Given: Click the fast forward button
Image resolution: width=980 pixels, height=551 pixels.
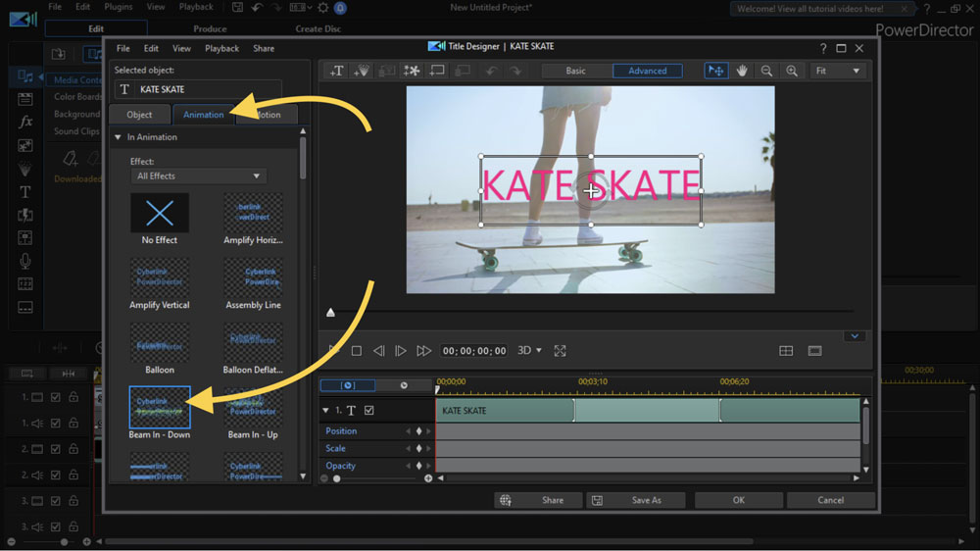Looking at the screenshot, I should tap(423, 351).
